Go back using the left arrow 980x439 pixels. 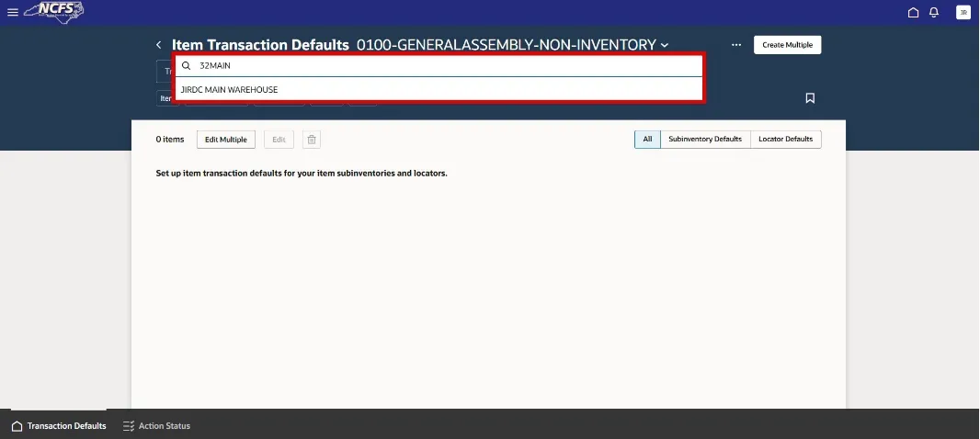159,45
